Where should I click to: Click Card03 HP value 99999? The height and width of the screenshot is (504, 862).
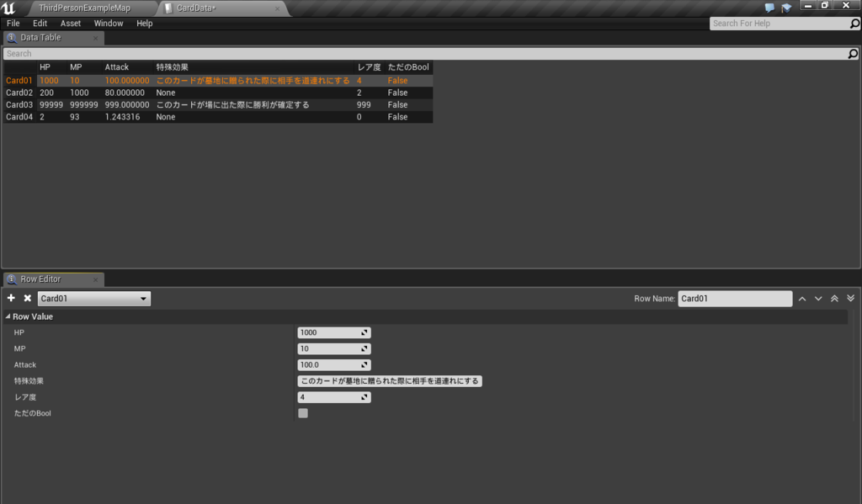coord(51,105)
